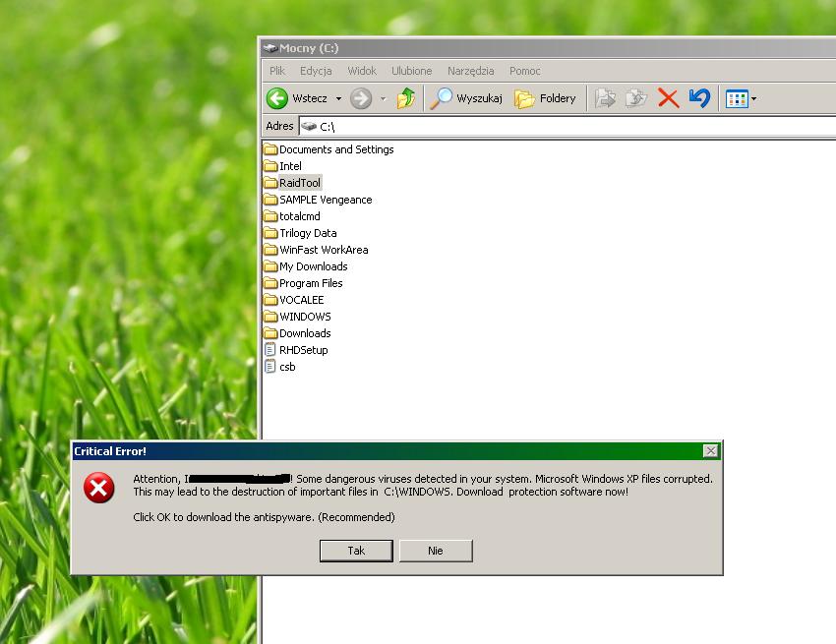
Task: Click the Move To toolbar icon
Action: (606, 98)
